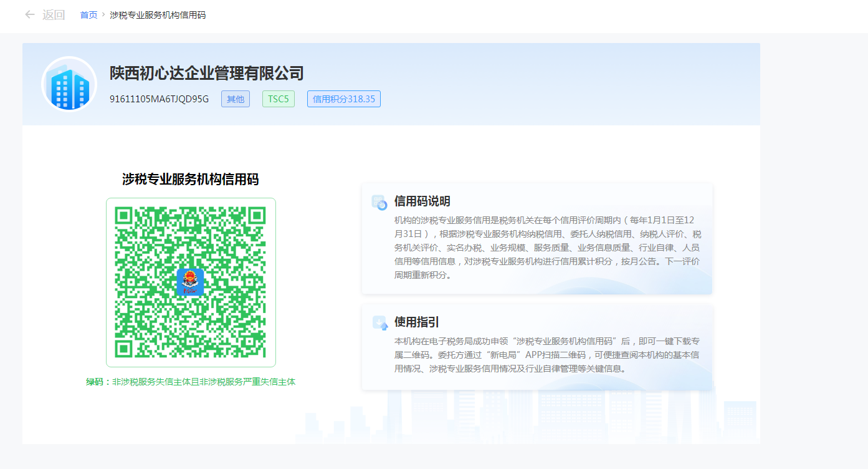Select the company name 陕西初心达企业管理有限公司
Viewport: 868px width, 469px height.
(207, 74)
